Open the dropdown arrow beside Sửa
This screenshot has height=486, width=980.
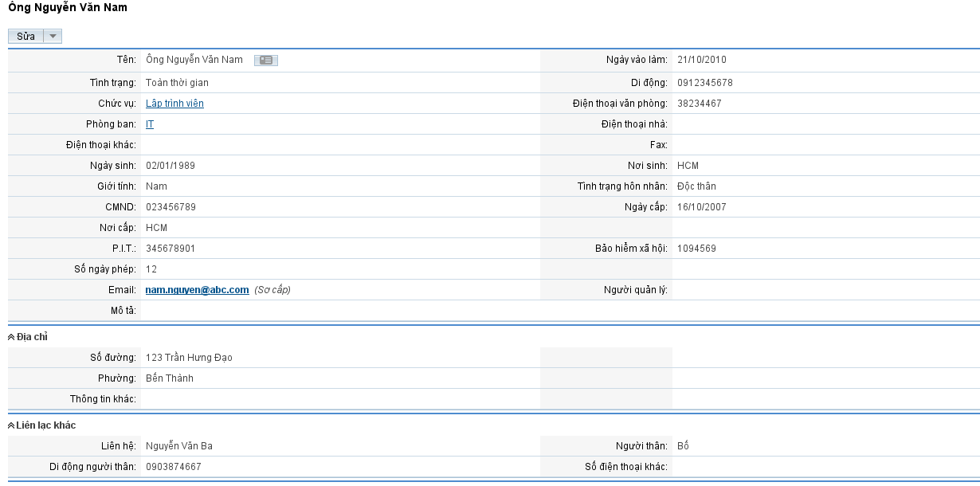click(53, 37)
